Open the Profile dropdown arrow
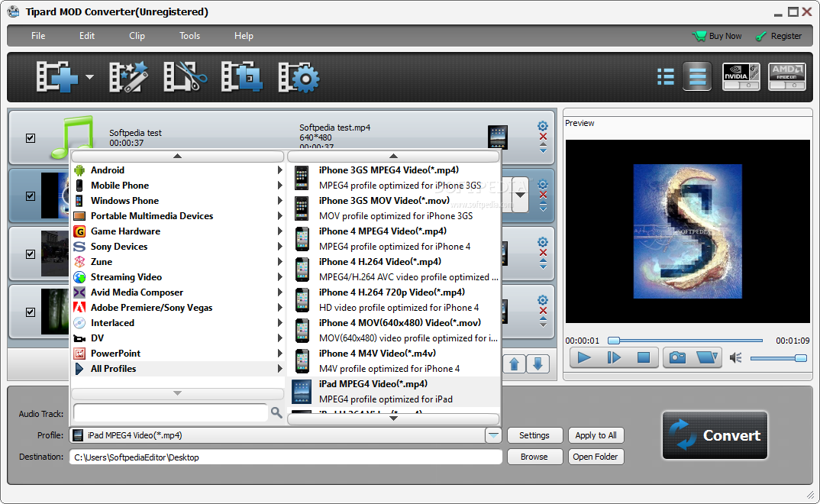Viewport: 820px width, 504px height. click(x=493, y=435)
